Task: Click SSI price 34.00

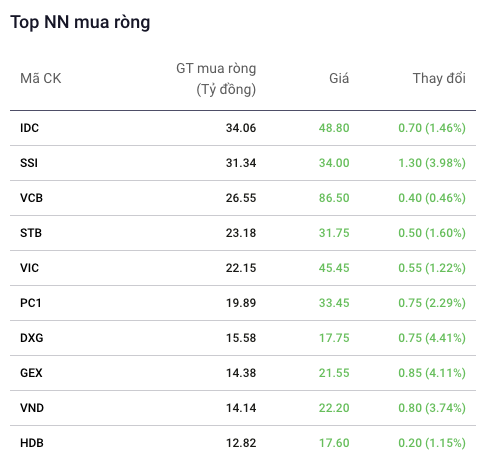Action: 334,163
